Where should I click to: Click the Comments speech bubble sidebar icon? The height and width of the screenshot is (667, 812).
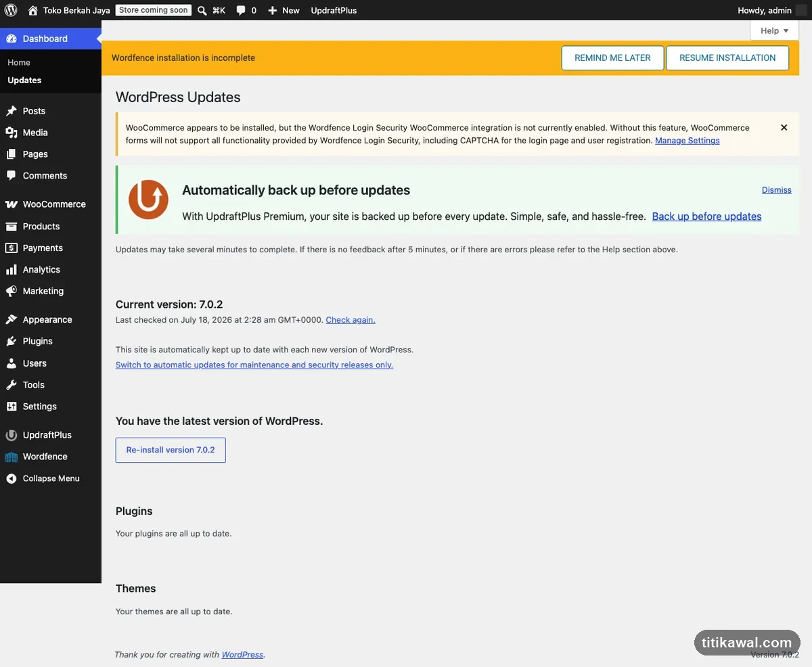[x=12, y=175]
